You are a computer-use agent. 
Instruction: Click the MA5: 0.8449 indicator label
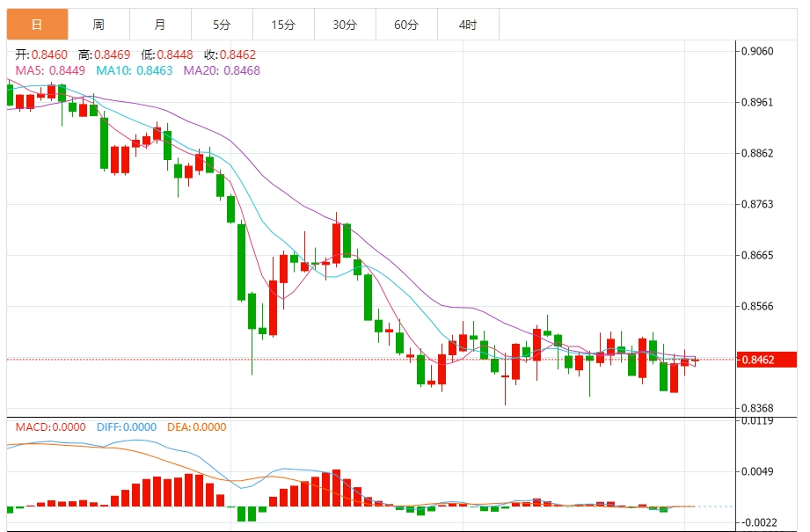(x=50, y=70)
